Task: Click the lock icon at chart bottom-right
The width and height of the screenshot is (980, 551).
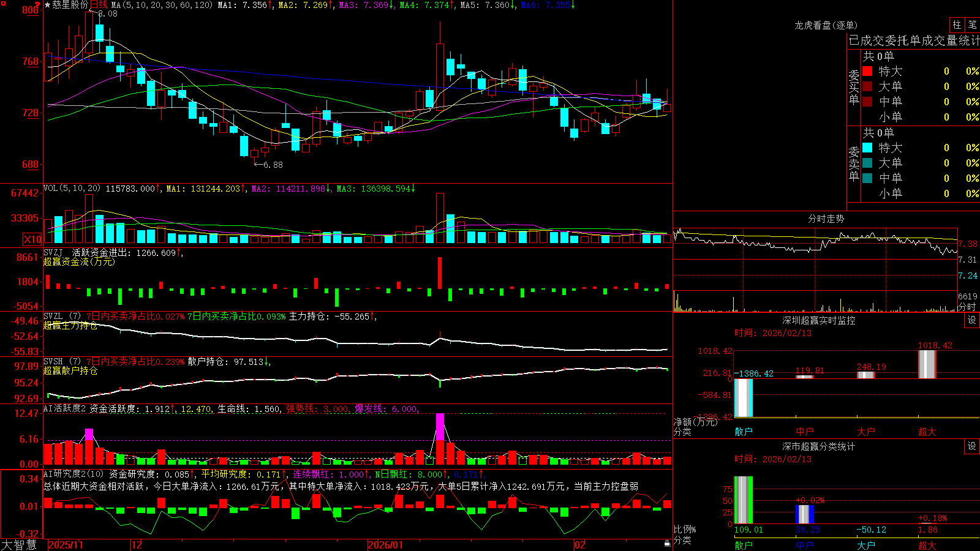Action: [668, 544]
